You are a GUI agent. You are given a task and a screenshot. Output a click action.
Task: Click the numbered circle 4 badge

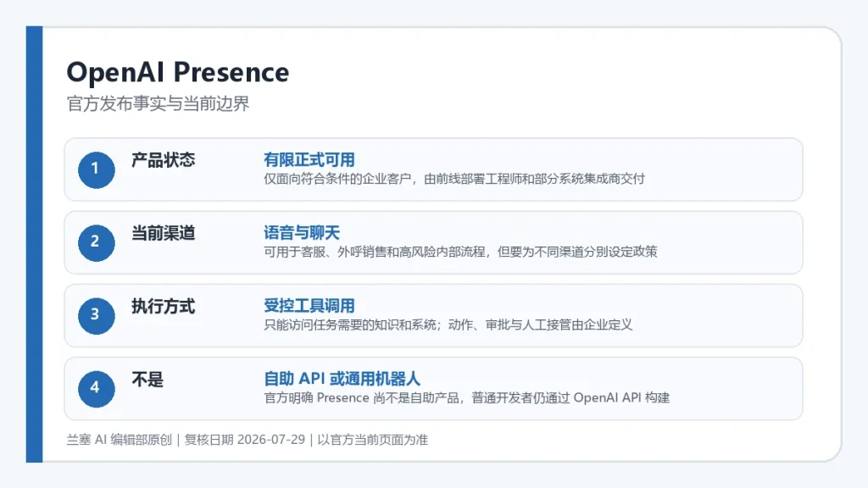coord(97,389)
